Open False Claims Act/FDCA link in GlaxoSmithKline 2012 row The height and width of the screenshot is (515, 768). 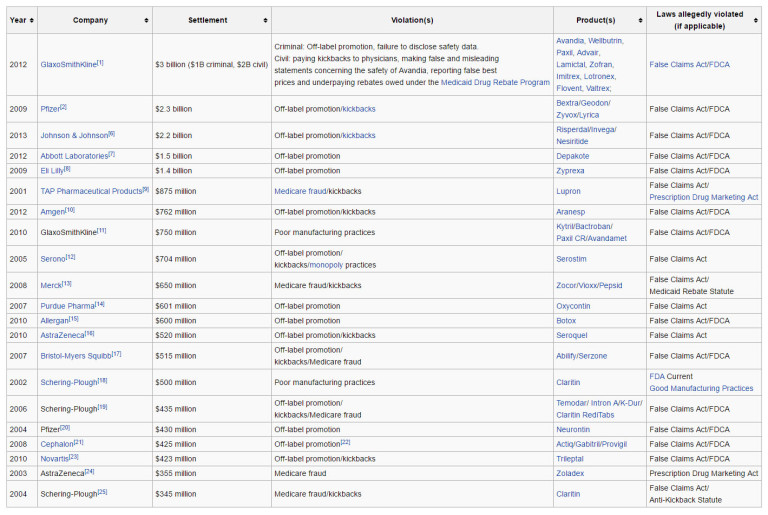[690, 65]
